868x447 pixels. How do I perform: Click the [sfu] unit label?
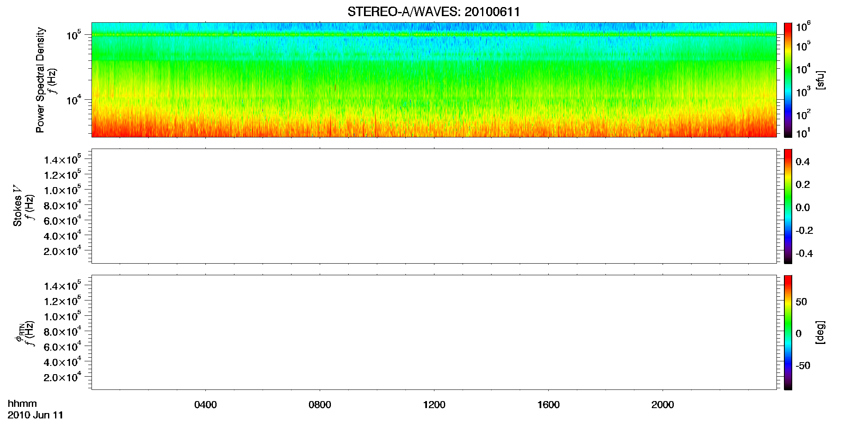pyautogui.click(x=820, y=80)
